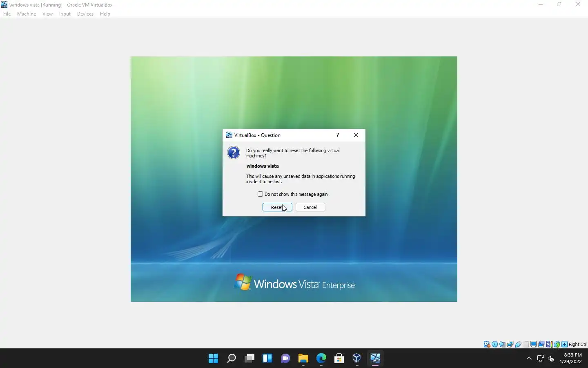Confirm with the Reset button
Screen dimensions: 588x368
click(x=277, y=207)
